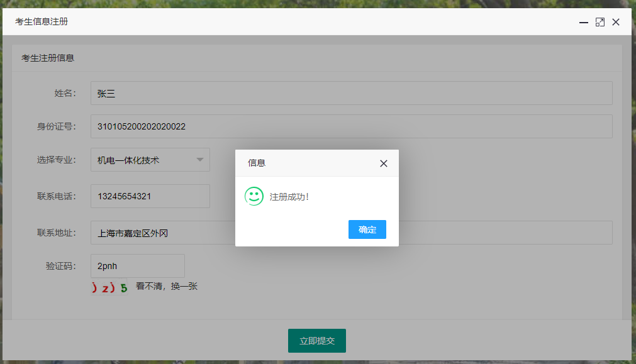636x364 pixels.
Task: Click the 联系地址 address field
Action: [x=164, y=233]
